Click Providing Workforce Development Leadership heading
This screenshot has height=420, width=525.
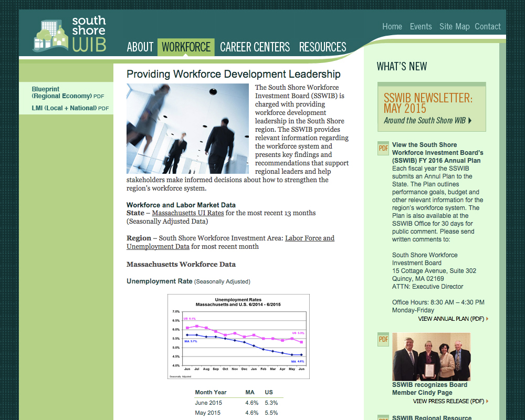234,74
